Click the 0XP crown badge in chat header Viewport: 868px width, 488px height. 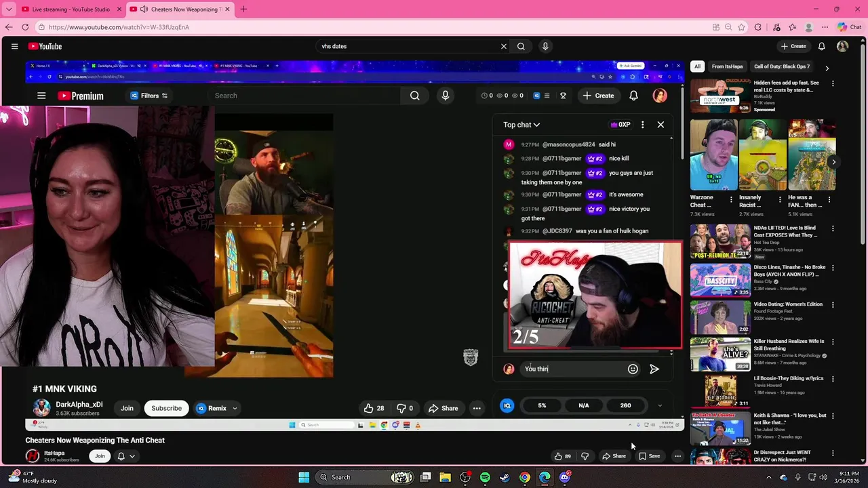click(x=620, y=125)
